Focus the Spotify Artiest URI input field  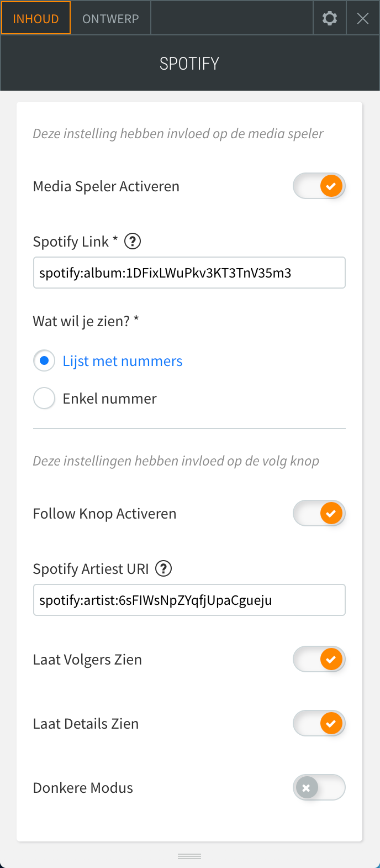click(x=189, y=600)
